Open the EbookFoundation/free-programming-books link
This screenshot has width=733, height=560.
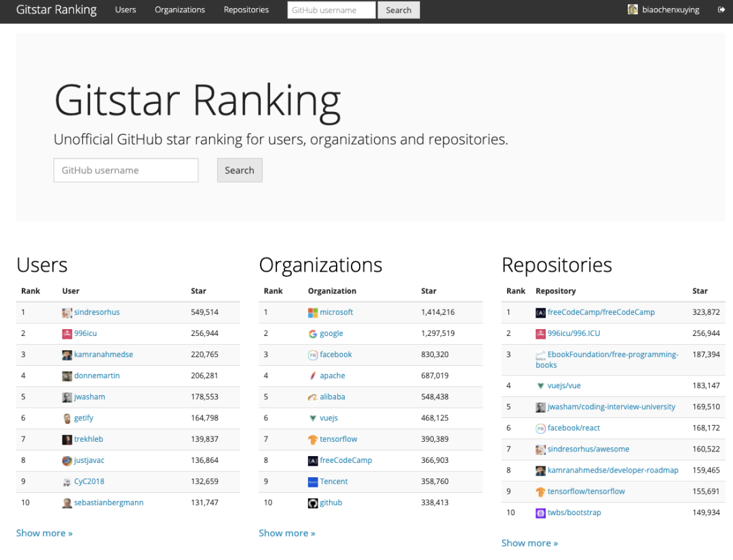coord(607,360)
